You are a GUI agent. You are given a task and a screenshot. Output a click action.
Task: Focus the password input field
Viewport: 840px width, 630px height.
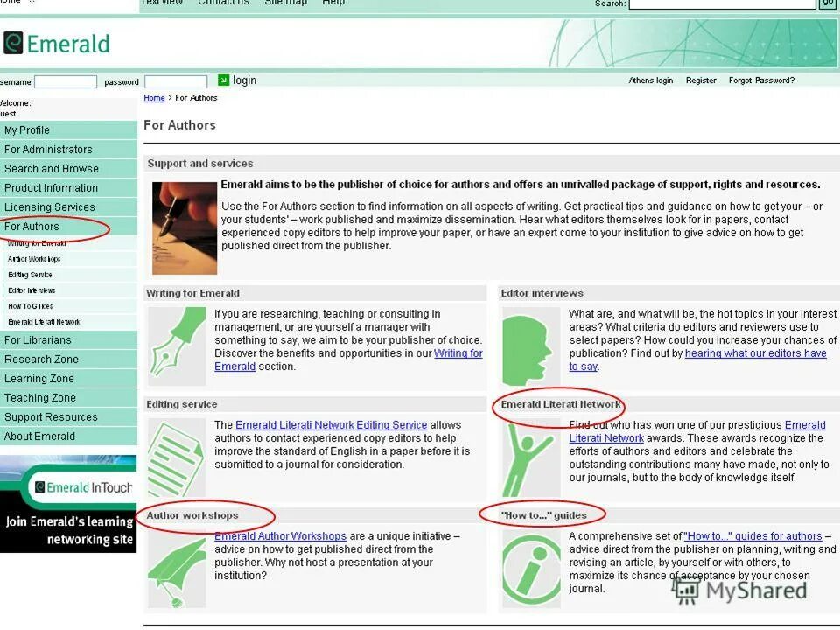point(176,82)
